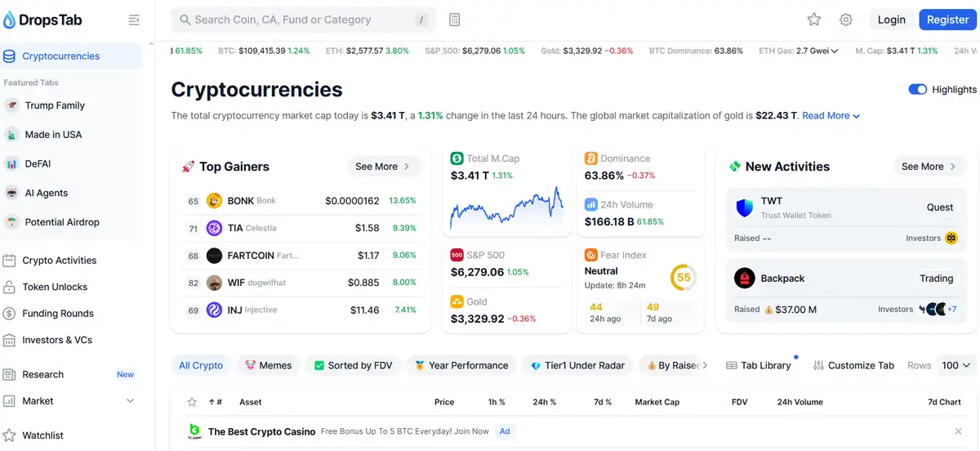Open settings gear icon in header
Viewport: 980px width, 451px height.
tap(845, 20)
